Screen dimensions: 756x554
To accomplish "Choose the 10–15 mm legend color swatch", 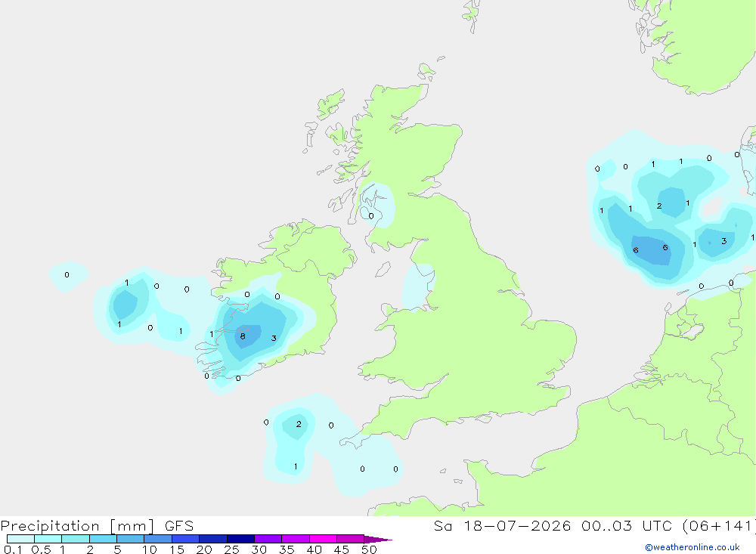I will 158,539.
